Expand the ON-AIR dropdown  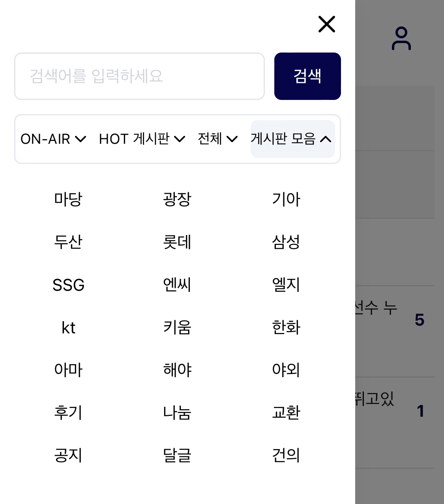[x=53, y=139]
